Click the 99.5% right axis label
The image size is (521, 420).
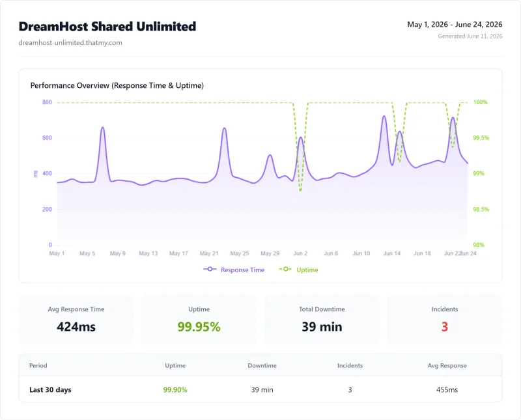pos(481,138)
